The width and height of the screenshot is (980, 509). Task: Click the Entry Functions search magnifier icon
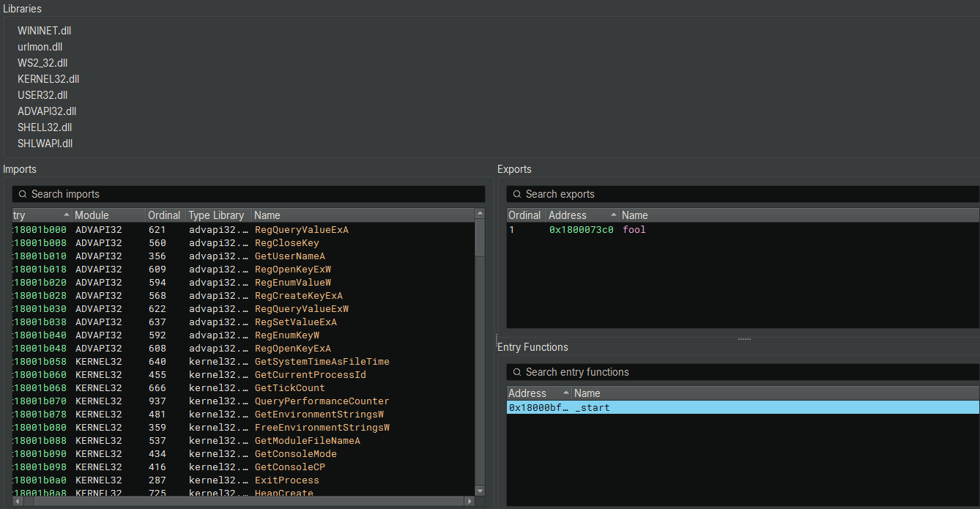(x=516, y=372)
